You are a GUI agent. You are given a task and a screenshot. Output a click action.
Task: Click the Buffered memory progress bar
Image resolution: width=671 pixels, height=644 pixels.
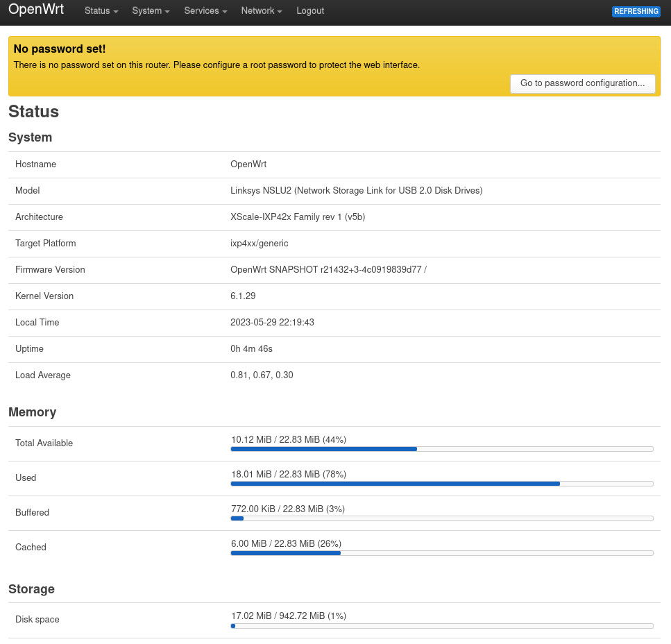point(441,518)
